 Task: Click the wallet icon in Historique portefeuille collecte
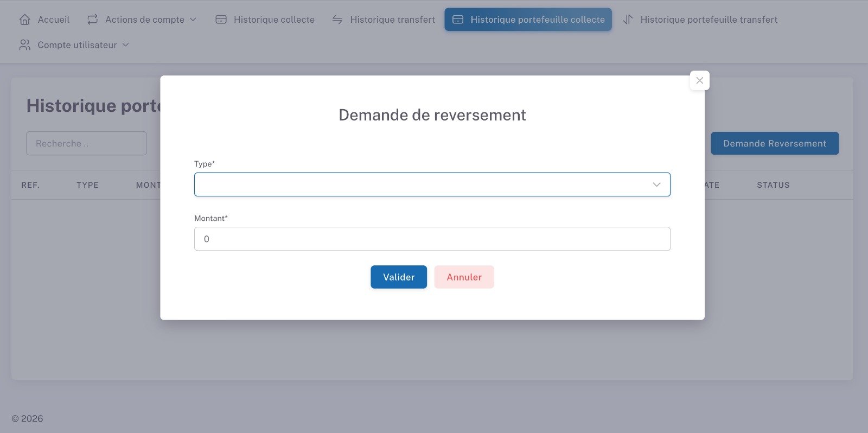pyautogui.click(x=458, y=20)
